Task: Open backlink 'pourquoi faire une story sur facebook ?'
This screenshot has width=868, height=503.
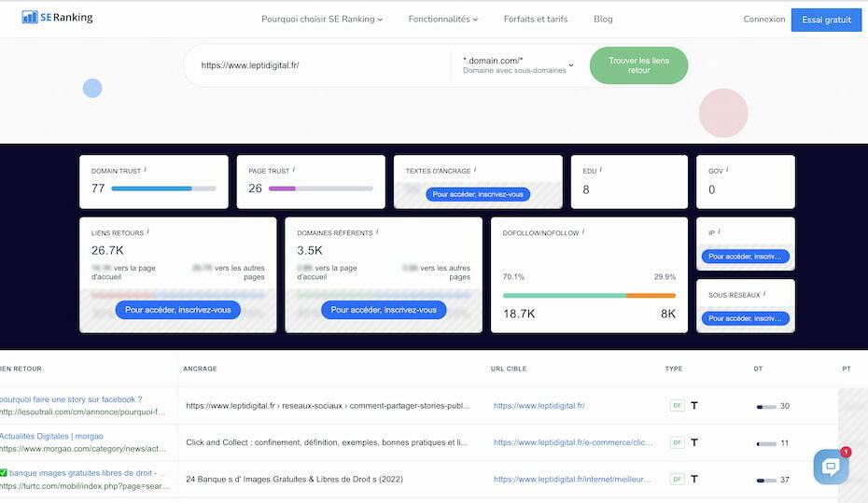Action: (x=71, y=399)
